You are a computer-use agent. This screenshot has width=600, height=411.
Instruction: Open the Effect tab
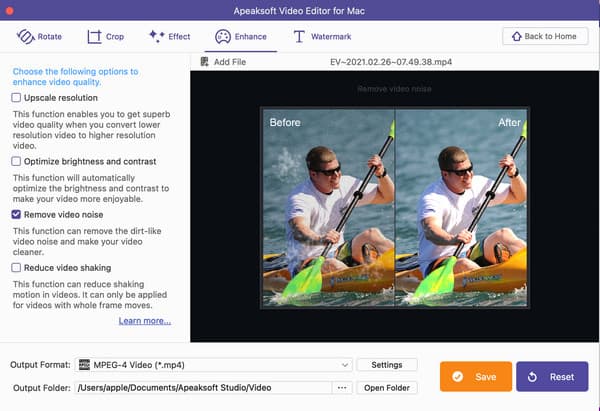tap(170, 36)
